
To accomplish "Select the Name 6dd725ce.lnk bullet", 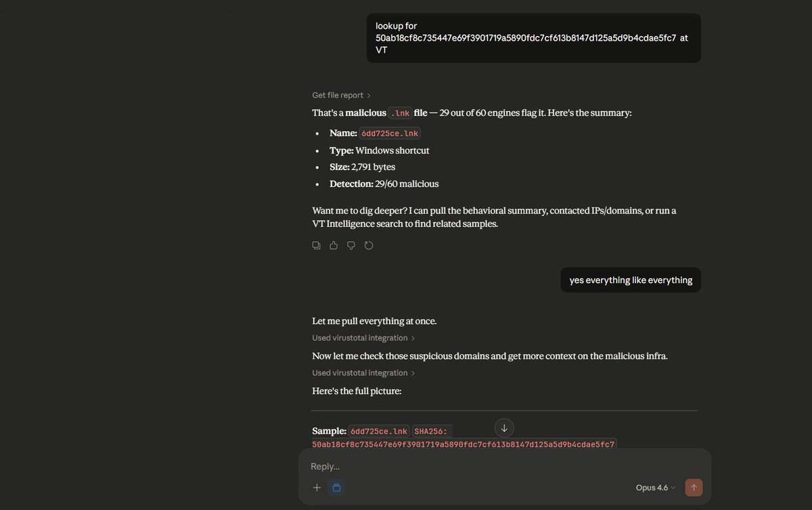I will point(375,133).
